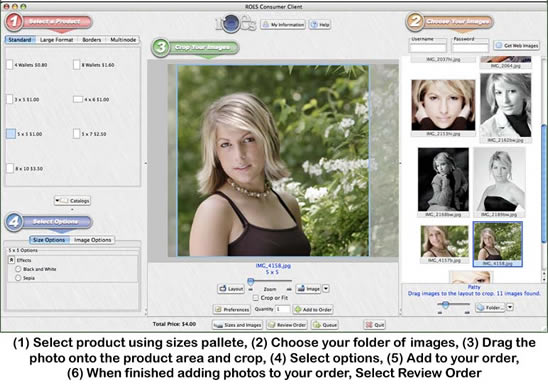Add to Order using green plus button

[313, 310]
